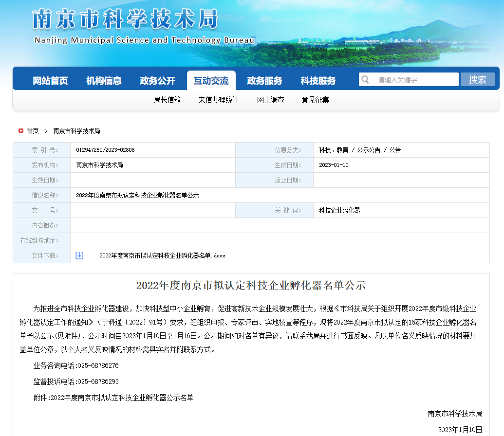Click the 搜索 button

(477, 79)
